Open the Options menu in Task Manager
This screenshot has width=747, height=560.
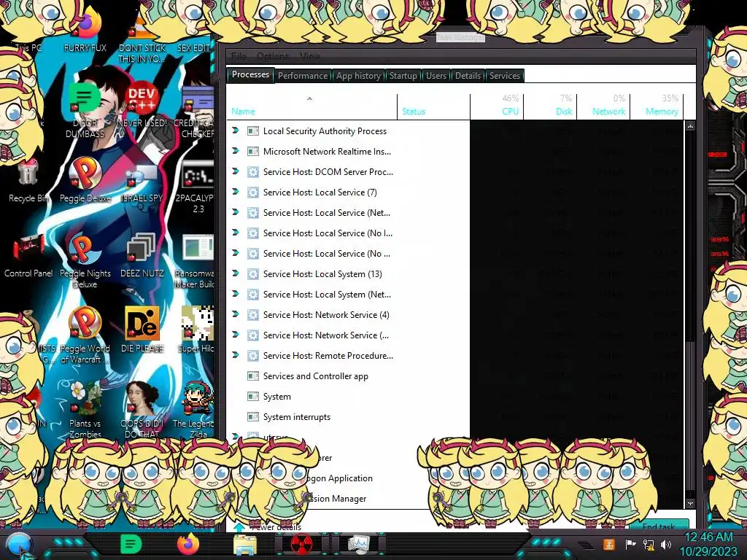coord(273,56)
